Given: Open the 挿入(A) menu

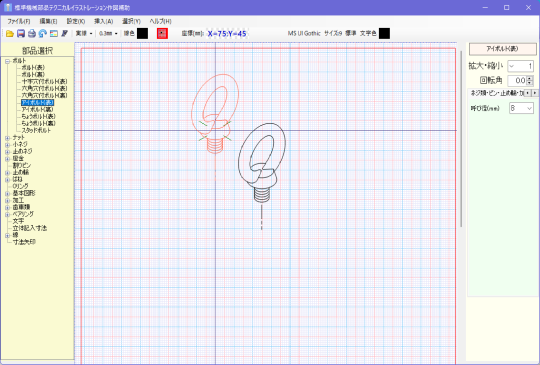Looking at the screenshot, I should point(103,21).
